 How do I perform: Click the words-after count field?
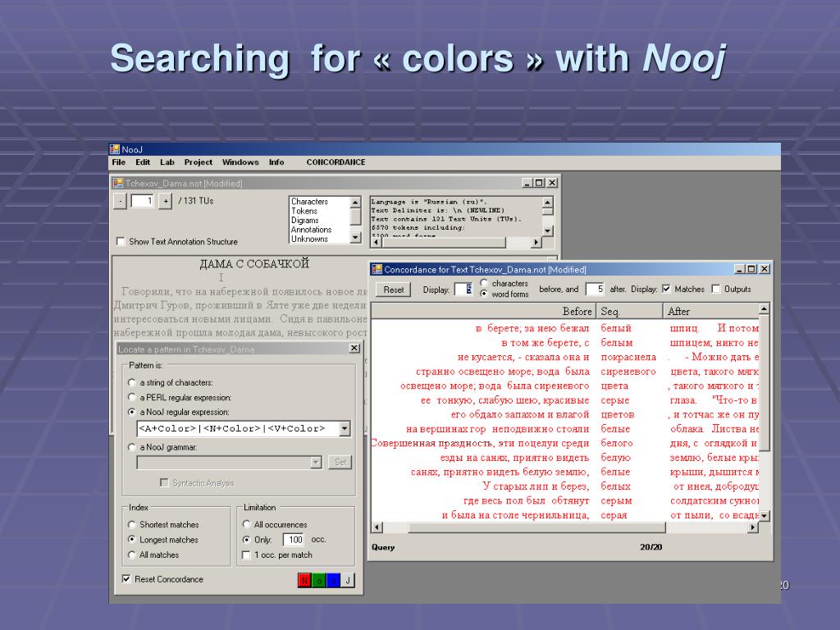coord(595,290)
